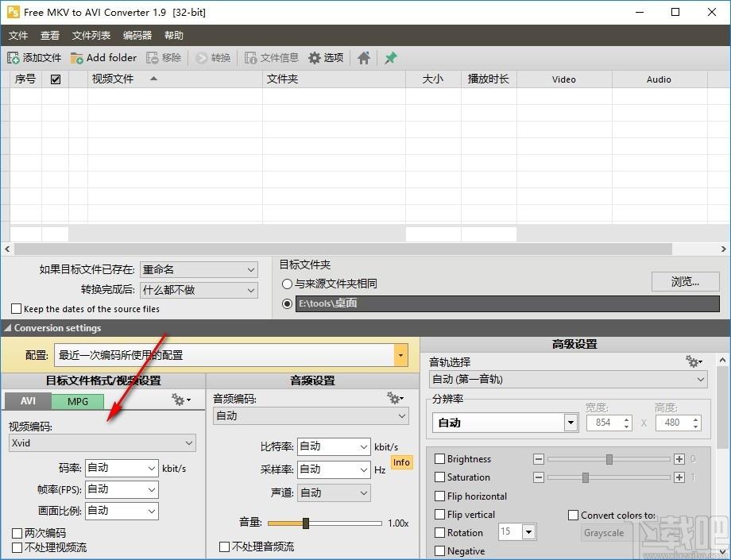Image resolution: width=731 pixels, height=560 pixels.
Task: Click the Convert play icon
Action: (x=201, y=58)
